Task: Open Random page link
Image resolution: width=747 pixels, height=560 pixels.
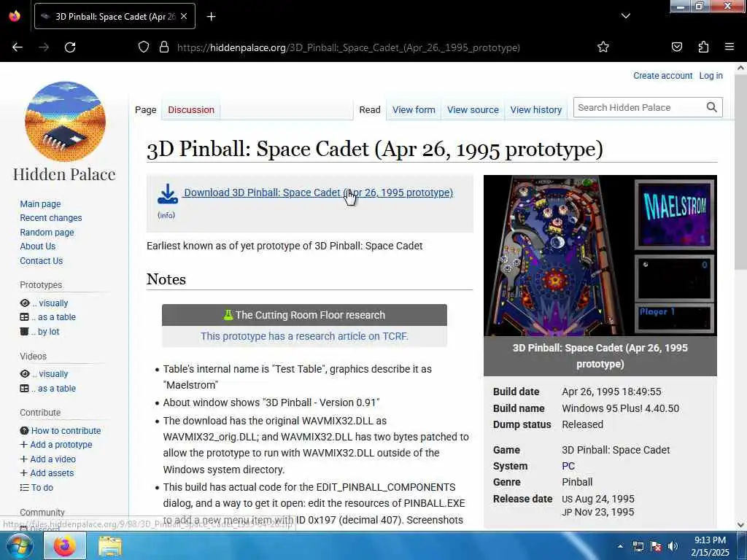Action: [x=47, y=233]
